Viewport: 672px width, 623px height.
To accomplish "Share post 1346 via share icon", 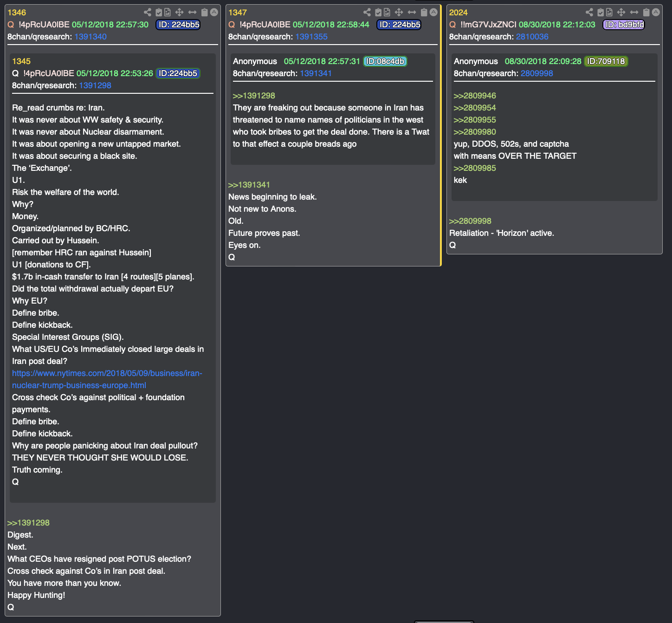I will (148, 13).
